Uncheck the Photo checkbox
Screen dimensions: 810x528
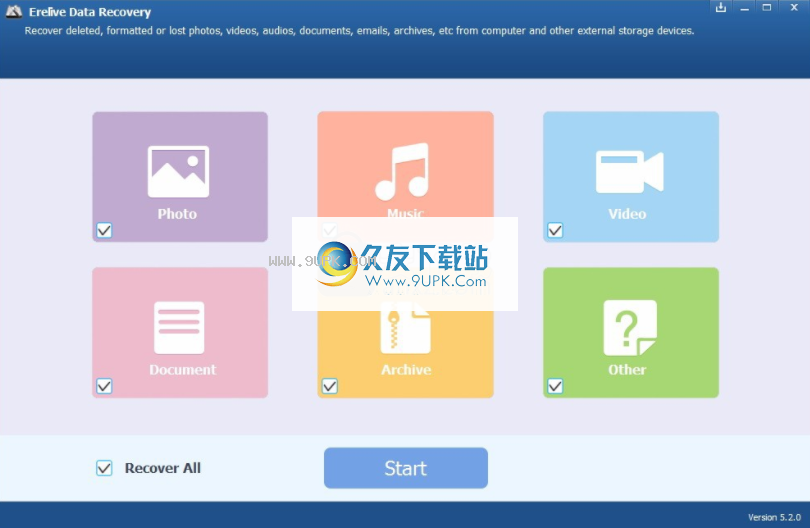click(104, 230)
